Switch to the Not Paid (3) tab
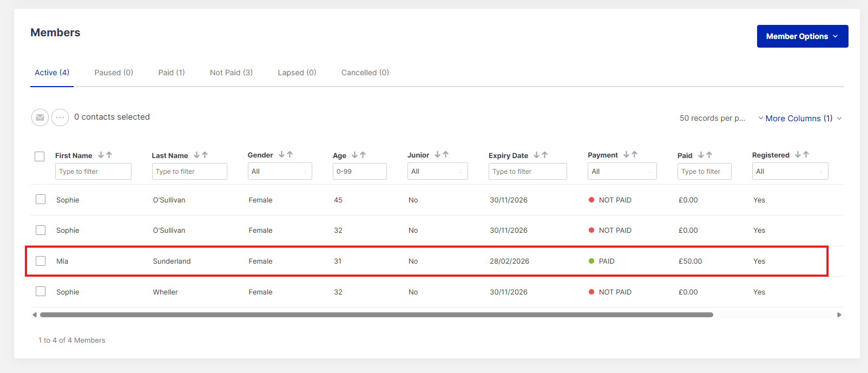Image resolution: width=868 pixels, height=373 pixels. click(231, 73)
